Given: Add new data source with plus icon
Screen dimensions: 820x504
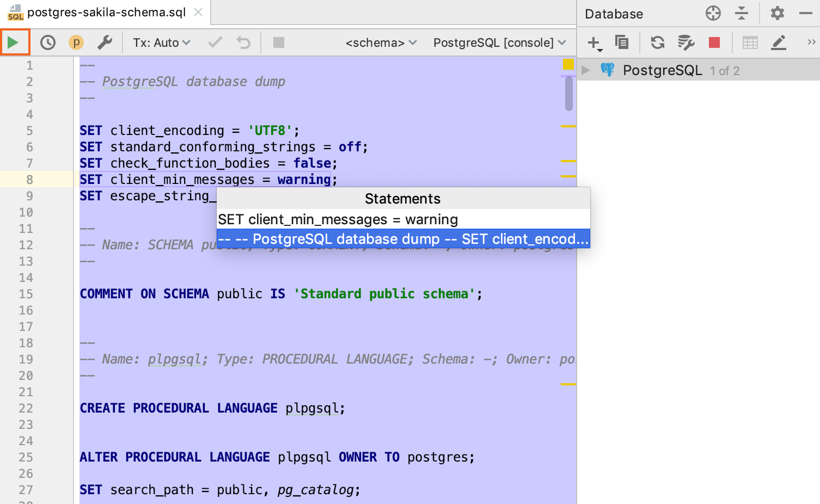Looking at the screenshot, I should [595, 42].
